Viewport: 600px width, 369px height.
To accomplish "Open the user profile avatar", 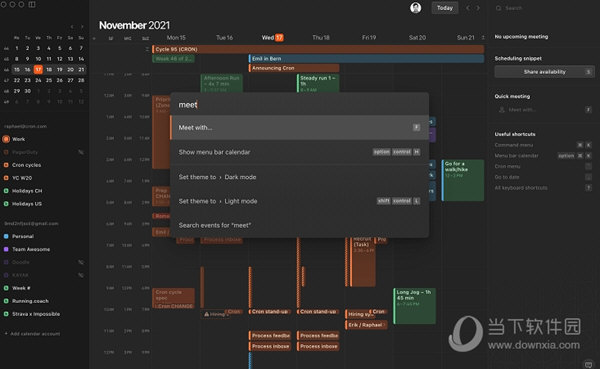I will click(x=416, y=8).
